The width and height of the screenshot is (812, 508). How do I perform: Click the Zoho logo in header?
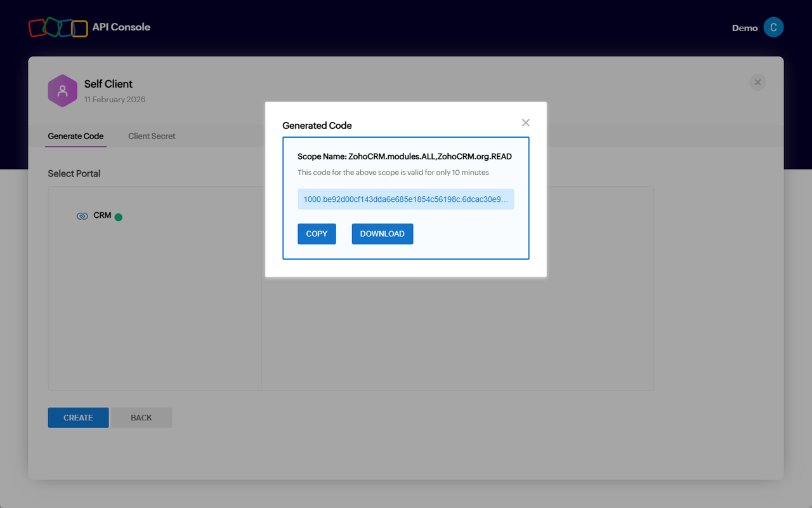pos(58,27)
